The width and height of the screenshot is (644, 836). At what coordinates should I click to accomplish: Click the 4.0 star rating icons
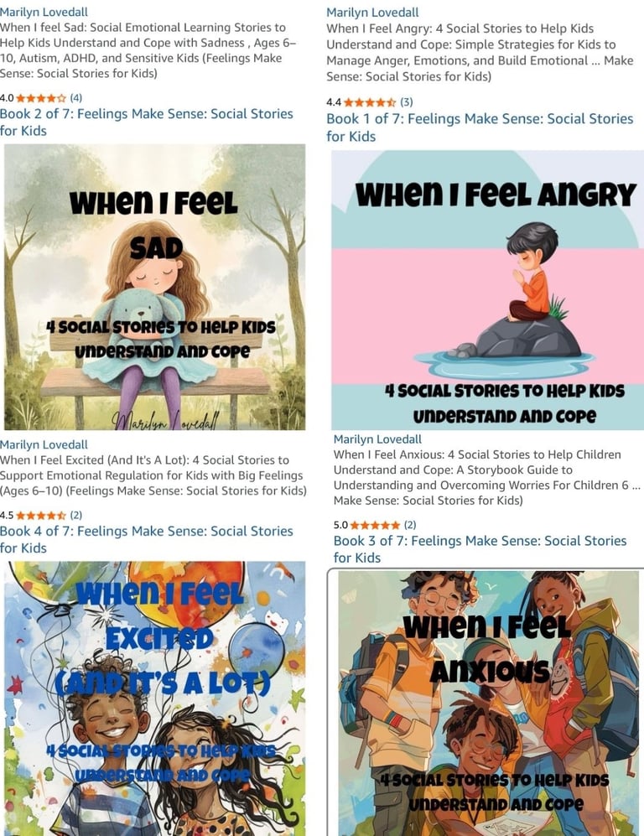(x=41, y=98)
